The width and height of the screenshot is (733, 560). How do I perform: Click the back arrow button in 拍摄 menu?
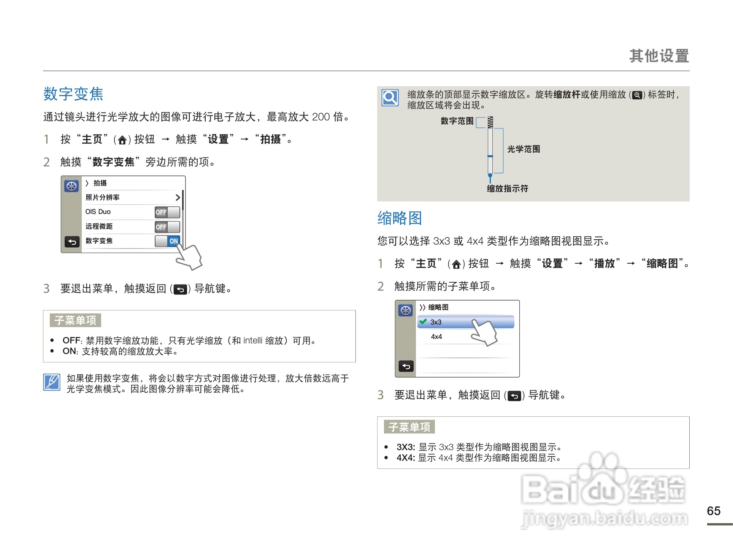[x=72, y=242]
